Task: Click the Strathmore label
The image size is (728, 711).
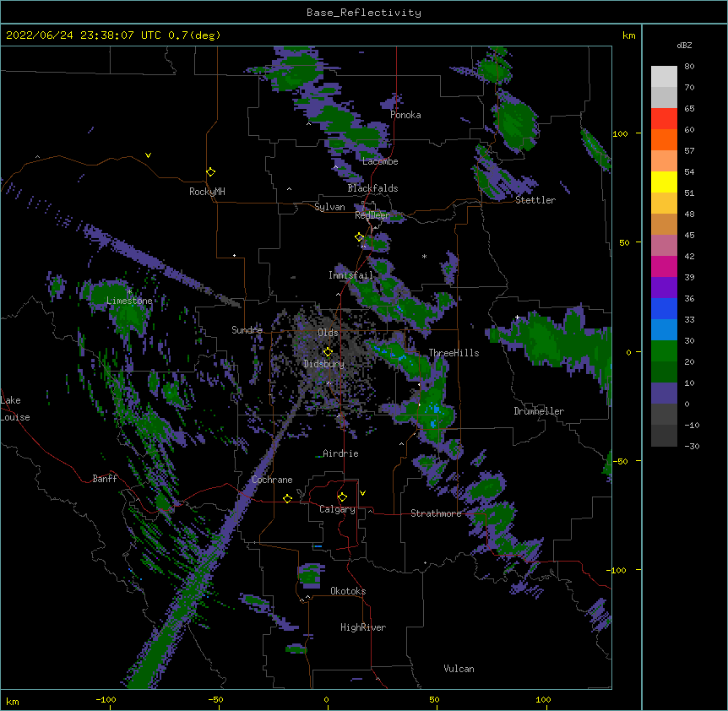Action: 436,513
